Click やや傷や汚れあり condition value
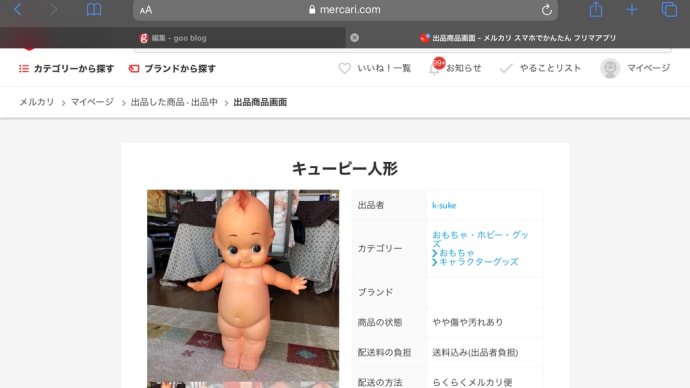The height and width of the screenshot is (388, 690). coord(467,322)
